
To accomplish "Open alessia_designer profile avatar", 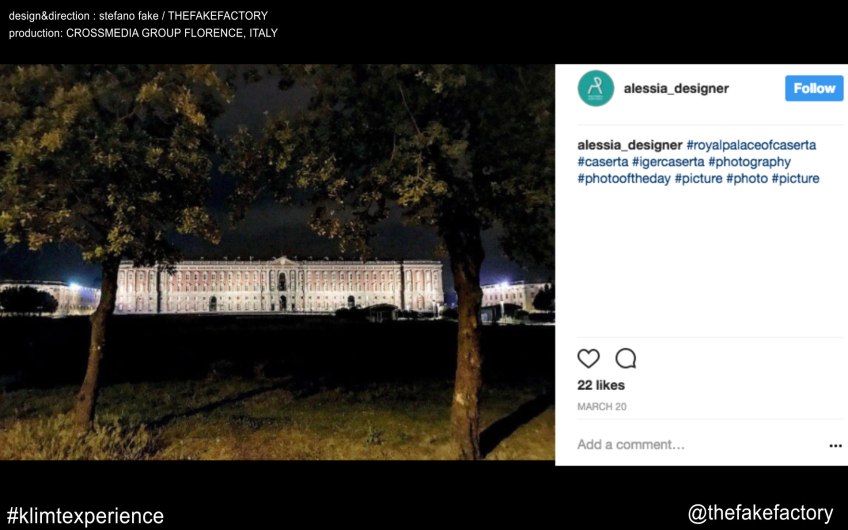I will (595, 88).
